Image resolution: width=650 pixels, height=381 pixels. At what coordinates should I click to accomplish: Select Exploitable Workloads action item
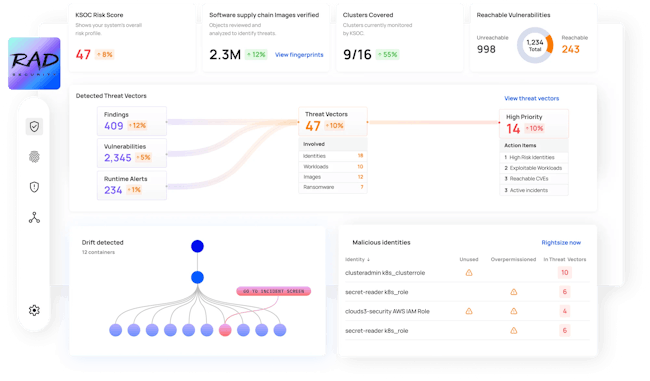click(534, 168)
